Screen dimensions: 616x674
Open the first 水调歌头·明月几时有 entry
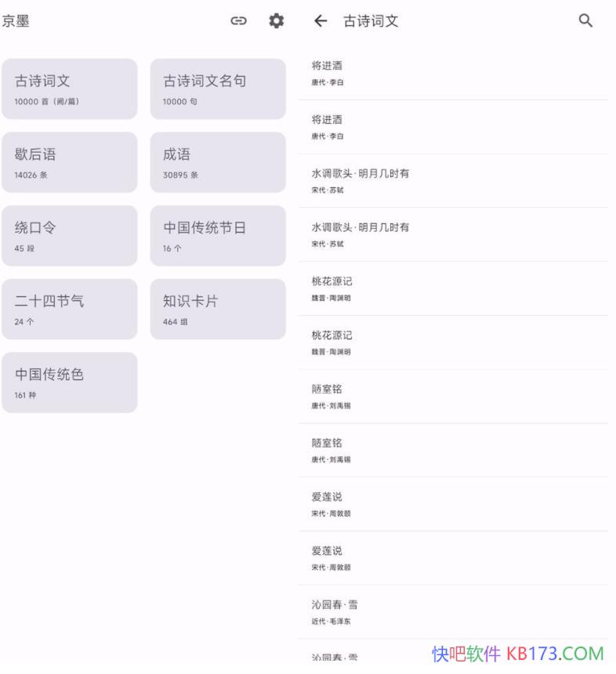[453, 180]
